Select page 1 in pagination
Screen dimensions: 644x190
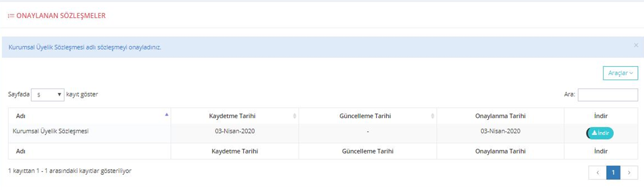(x=613, y=173)
